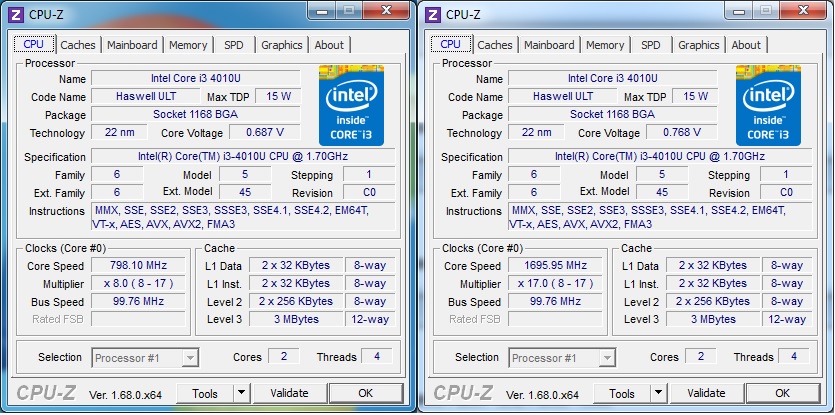Open Tools dropdown arrow in left window
This screenshot has height=415, width=835.
coord(241,394)
